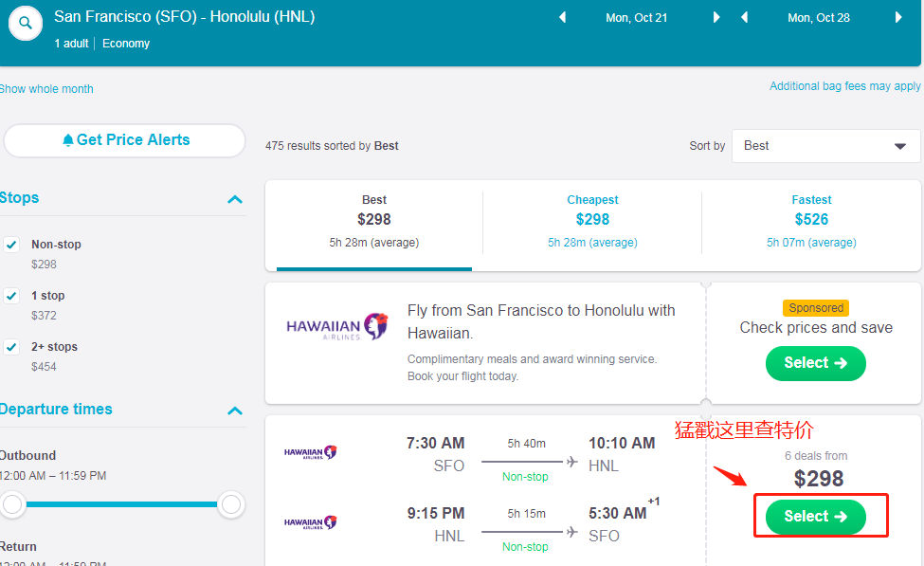Click the 6 deals from text

(816, 456)
